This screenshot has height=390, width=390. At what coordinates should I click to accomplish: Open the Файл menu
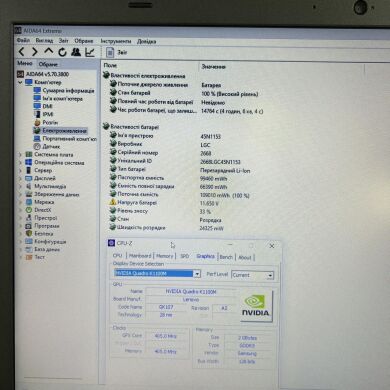pyautogui.click(x=23, y=40)
